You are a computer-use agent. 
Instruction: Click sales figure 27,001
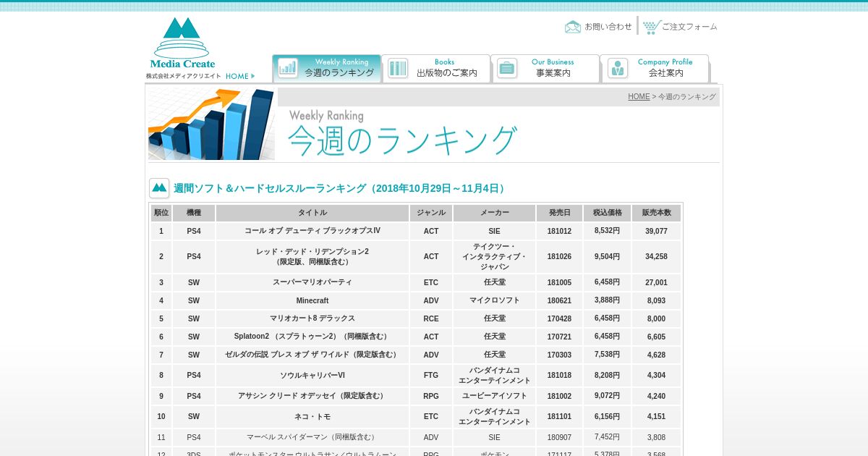point(657,282)
